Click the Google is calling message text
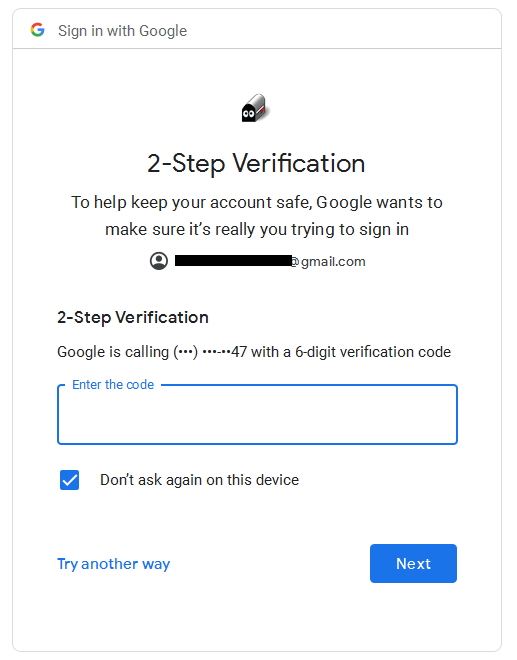The height and width of the screenshot is (660, 517). click(254, 352)
